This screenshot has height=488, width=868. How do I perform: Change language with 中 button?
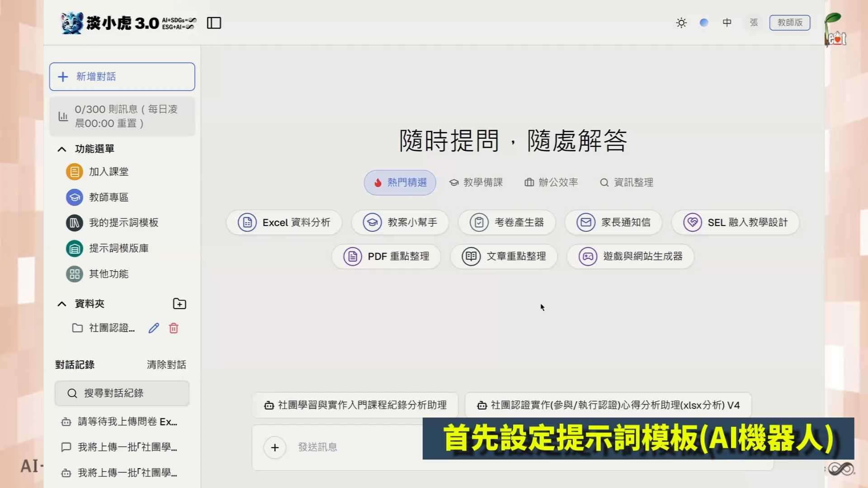[727, 23]
